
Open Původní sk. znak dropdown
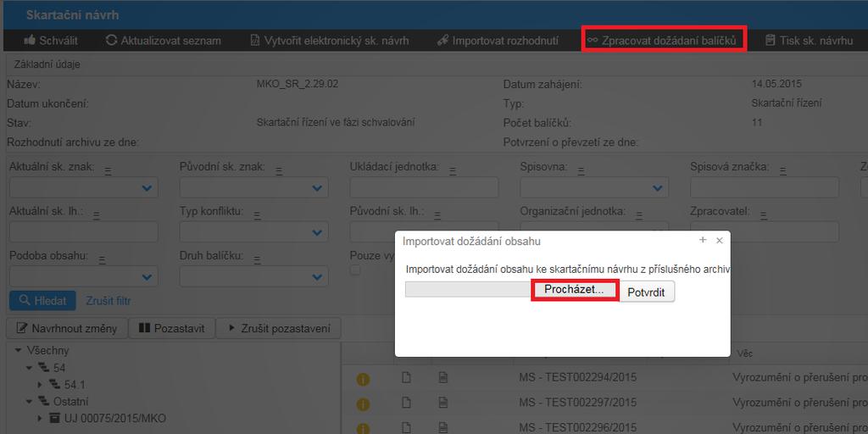[253, 188]
